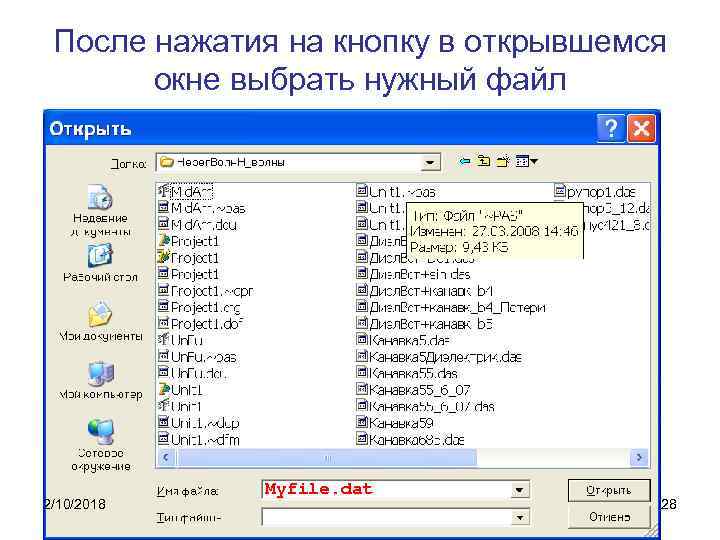Select the UnFu file with the Delphi icon

(180, 340)
